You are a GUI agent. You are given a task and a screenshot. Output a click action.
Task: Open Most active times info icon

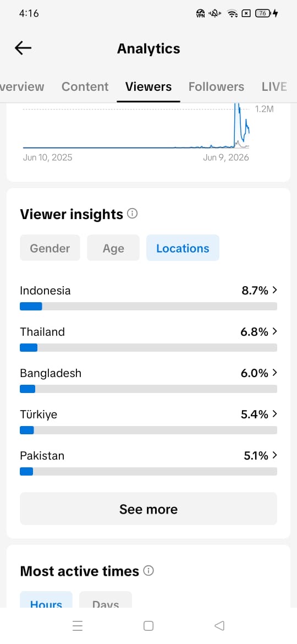tap(148, 570)
